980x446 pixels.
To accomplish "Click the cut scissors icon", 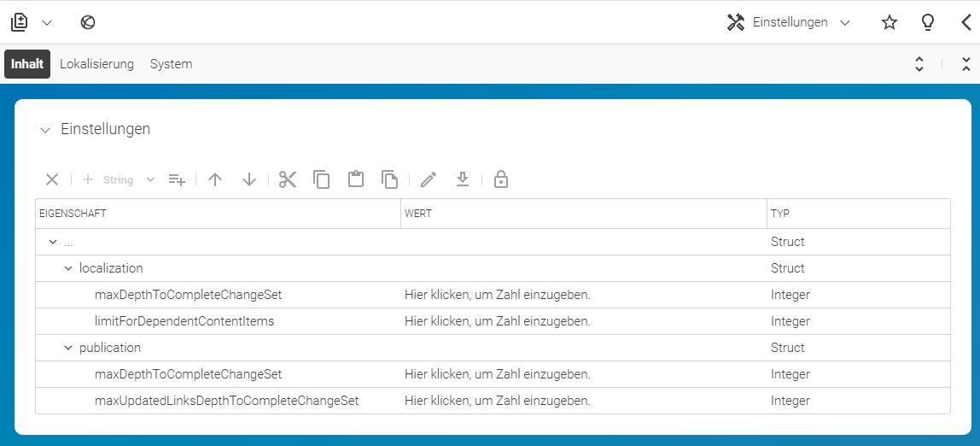I will [x=288, y=180].
